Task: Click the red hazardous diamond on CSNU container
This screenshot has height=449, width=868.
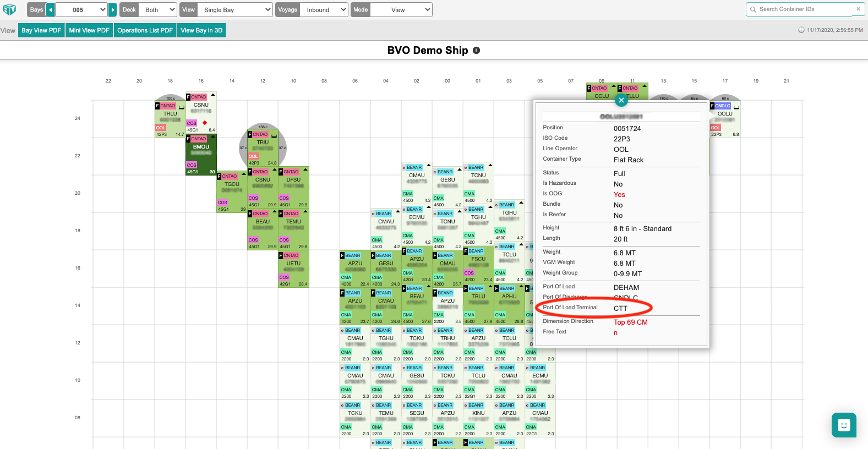Action: [205, 123]
